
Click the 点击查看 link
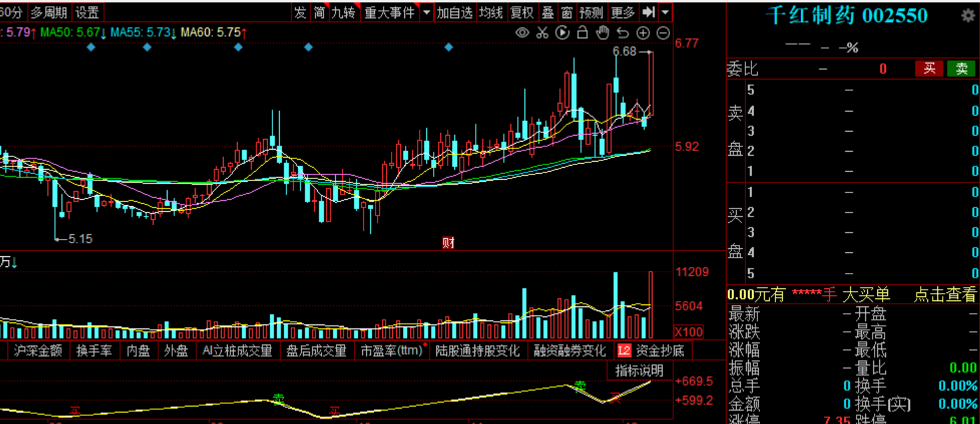click(x=945, y=294)
